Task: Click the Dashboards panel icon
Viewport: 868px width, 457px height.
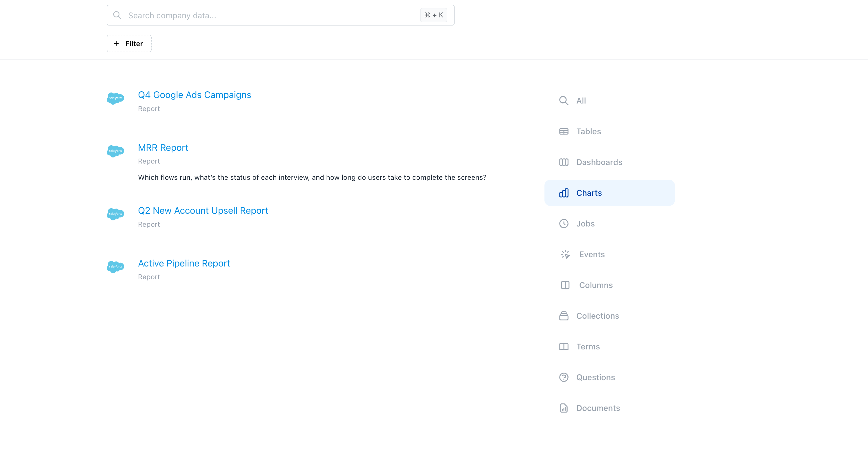Action: click(563, 162)
